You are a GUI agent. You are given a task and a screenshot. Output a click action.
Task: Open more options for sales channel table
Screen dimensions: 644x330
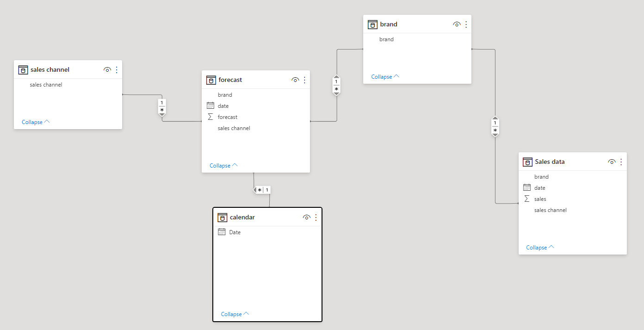(117, 70)
